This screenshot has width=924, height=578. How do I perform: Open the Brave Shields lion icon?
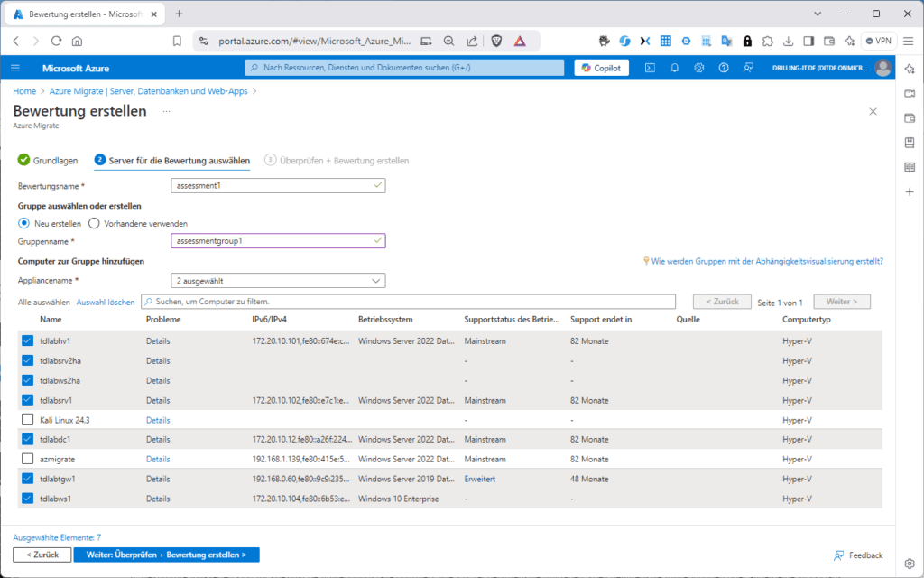pos(497,41)
